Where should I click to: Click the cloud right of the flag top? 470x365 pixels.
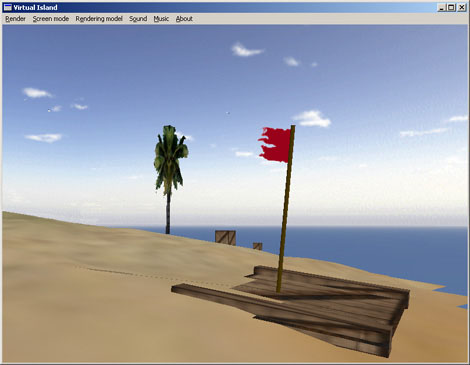click(x=312, y=119)
